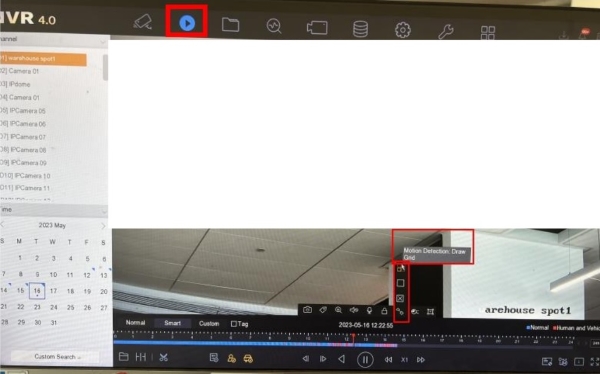Toggle the lock file icon

384,310
